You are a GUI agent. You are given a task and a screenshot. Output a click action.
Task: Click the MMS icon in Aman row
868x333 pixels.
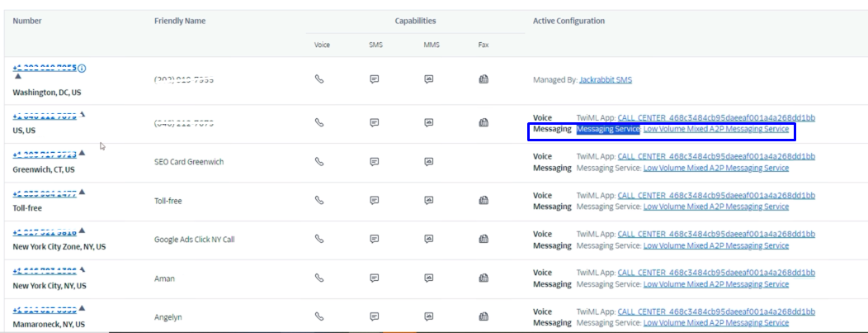[x=429, y=278]
